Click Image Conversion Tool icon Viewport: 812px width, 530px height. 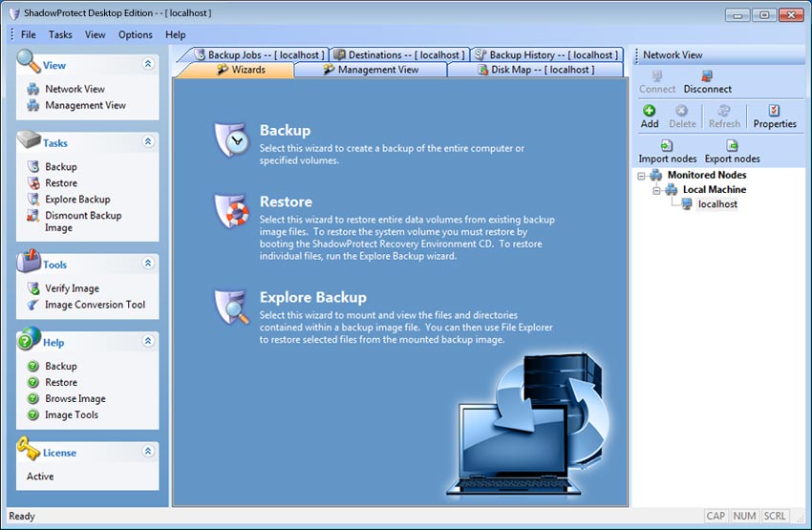click(x=33, y=305)
